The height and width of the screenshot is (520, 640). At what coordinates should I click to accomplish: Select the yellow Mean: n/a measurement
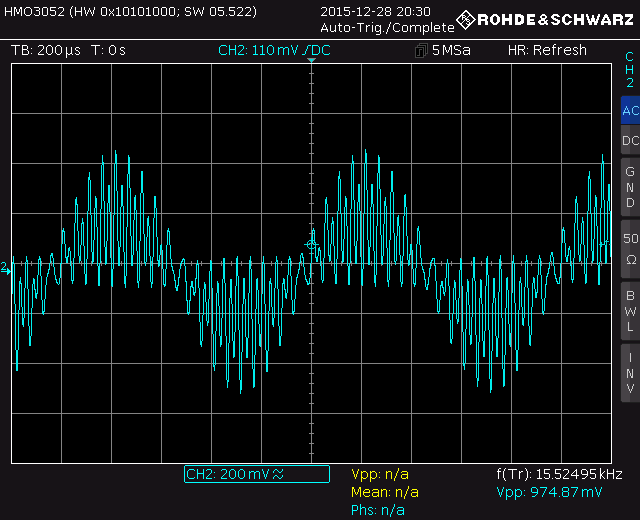click(x=384, y=492)
